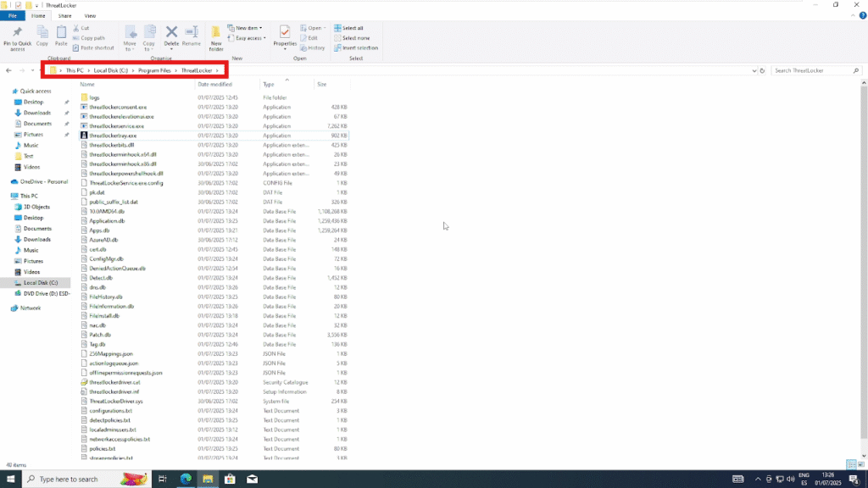Open Mail app from taskbar

[x=252, y=479]
